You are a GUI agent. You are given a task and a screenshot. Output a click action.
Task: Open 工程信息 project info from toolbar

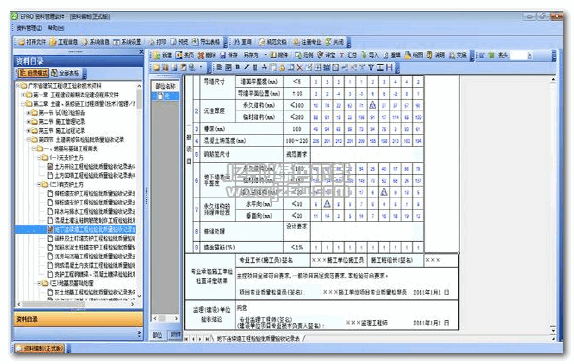pyautogui.click(x=64, y=42)
